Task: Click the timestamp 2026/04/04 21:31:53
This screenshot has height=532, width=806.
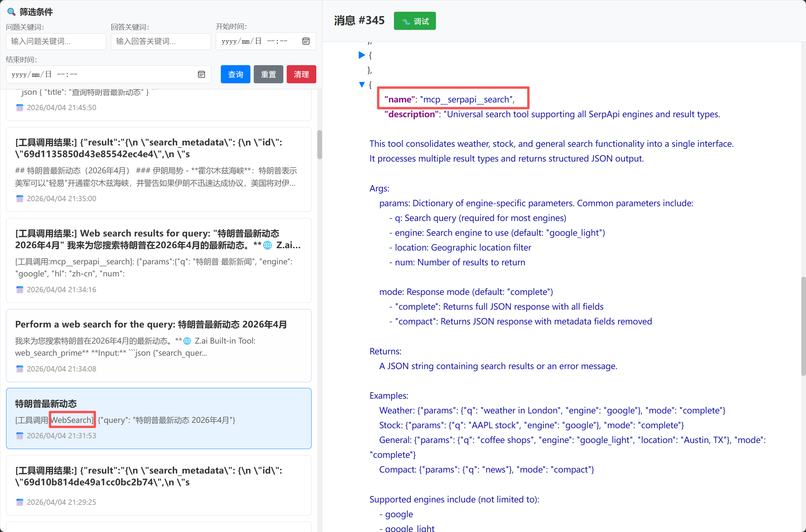Action: (62, 436)
